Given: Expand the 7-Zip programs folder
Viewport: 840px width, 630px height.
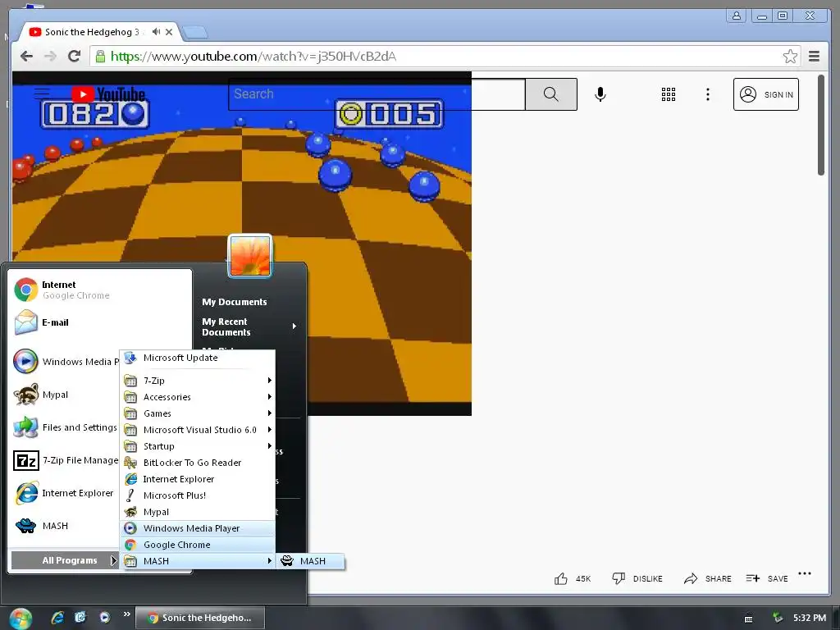Looking at the screenshot, I should pos(198,381).
